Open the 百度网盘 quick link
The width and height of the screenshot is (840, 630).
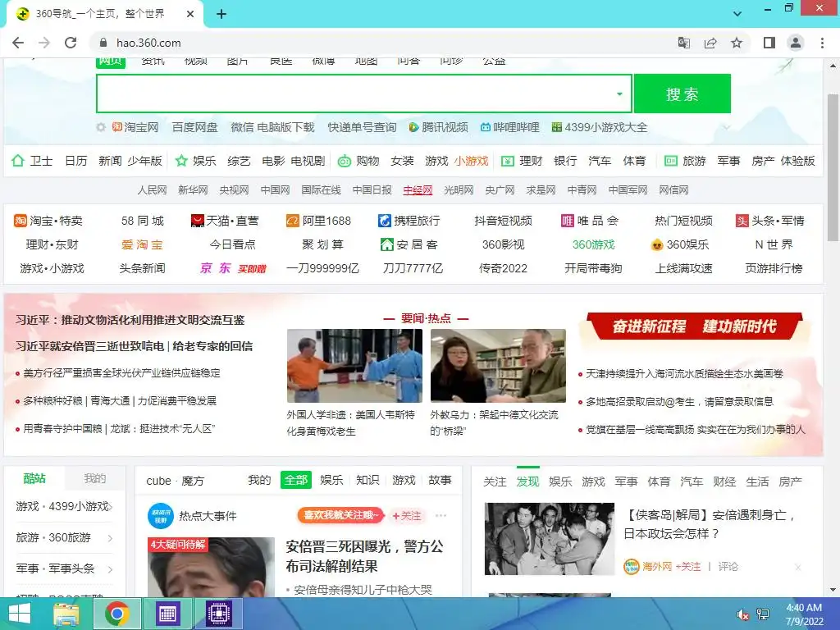click(194, 127)
